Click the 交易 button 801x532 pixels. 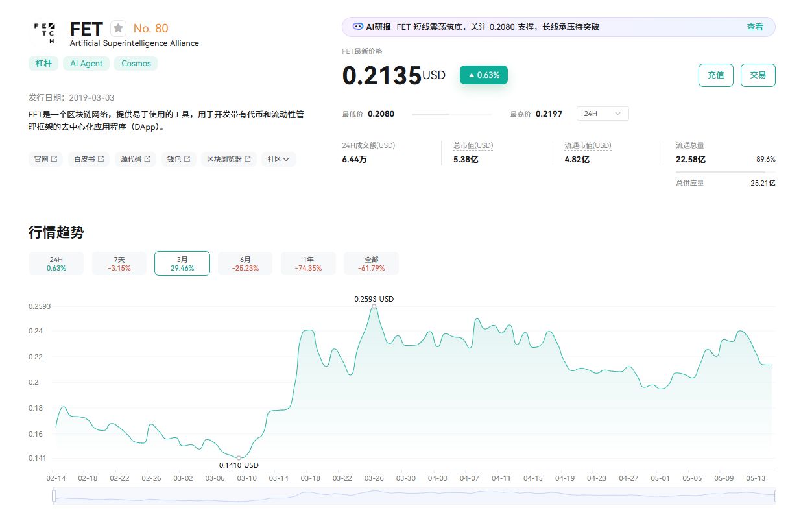click(758, 75)
